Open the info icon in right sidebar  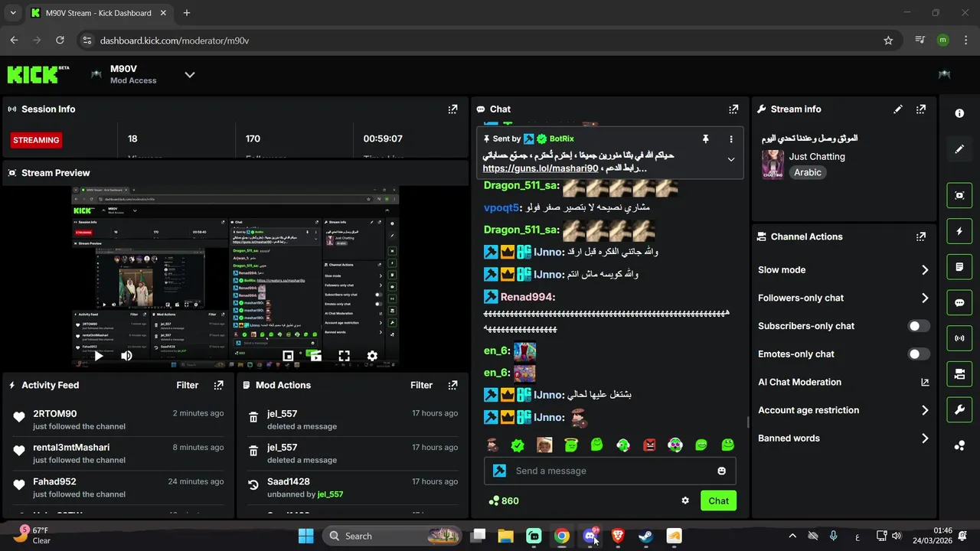(959, 113)
